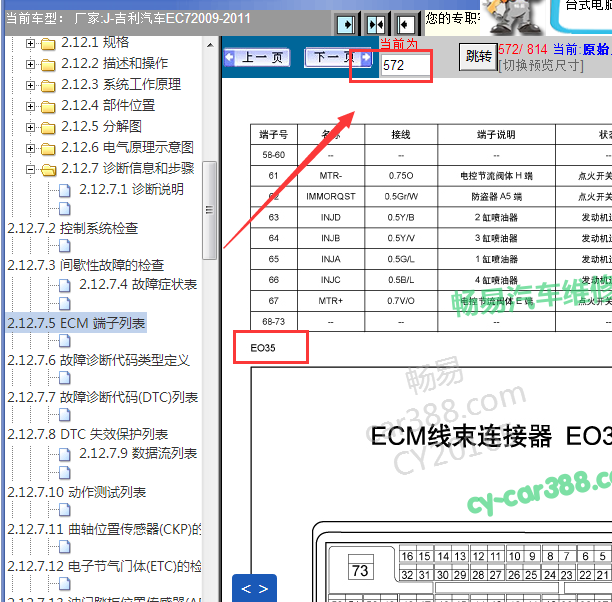Expand the 2.12.6 电气原理示意图 folder
Viewport: 612px width, 602px height.
[x=30, y=148]
